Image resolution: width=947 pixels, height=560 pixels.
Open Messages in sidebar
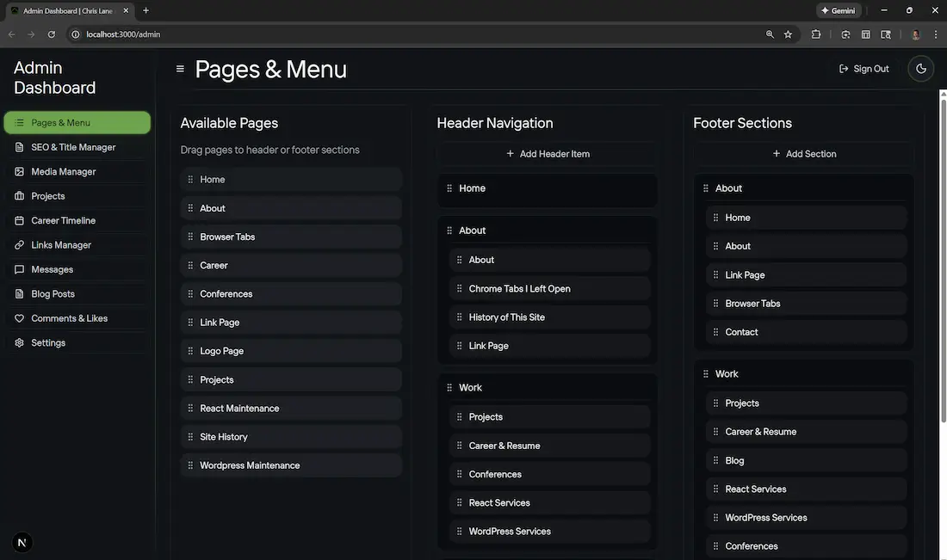77,270
